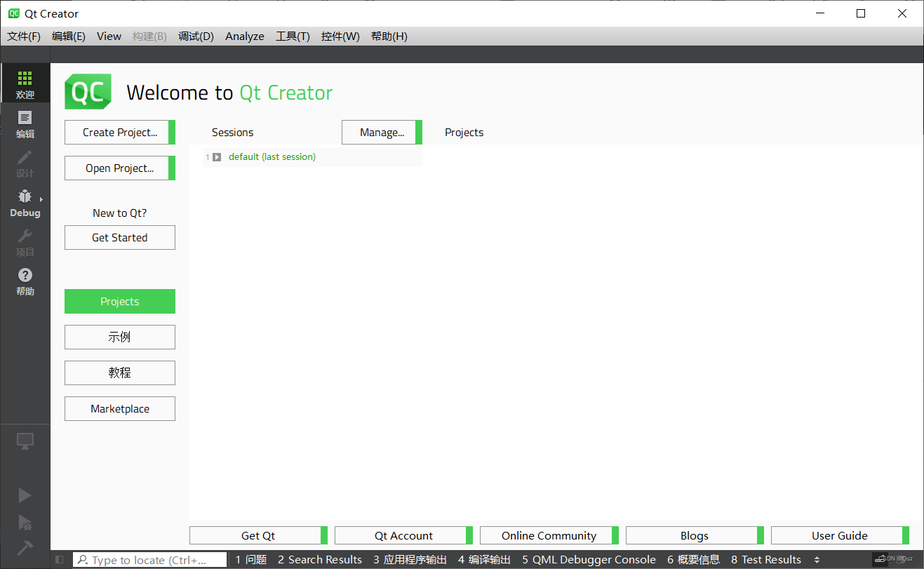Switch to 编辑 (Edit) mode
This screenshot has width=924, height=569.
(x=25, y=123)
